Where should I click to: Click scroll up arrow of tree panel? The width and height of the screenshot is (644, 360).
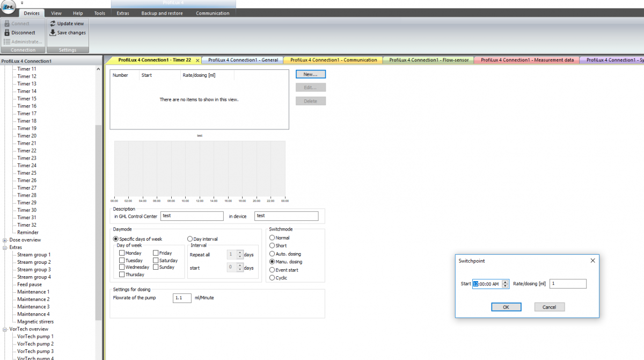pyautogui.click(x=98, y=69)
